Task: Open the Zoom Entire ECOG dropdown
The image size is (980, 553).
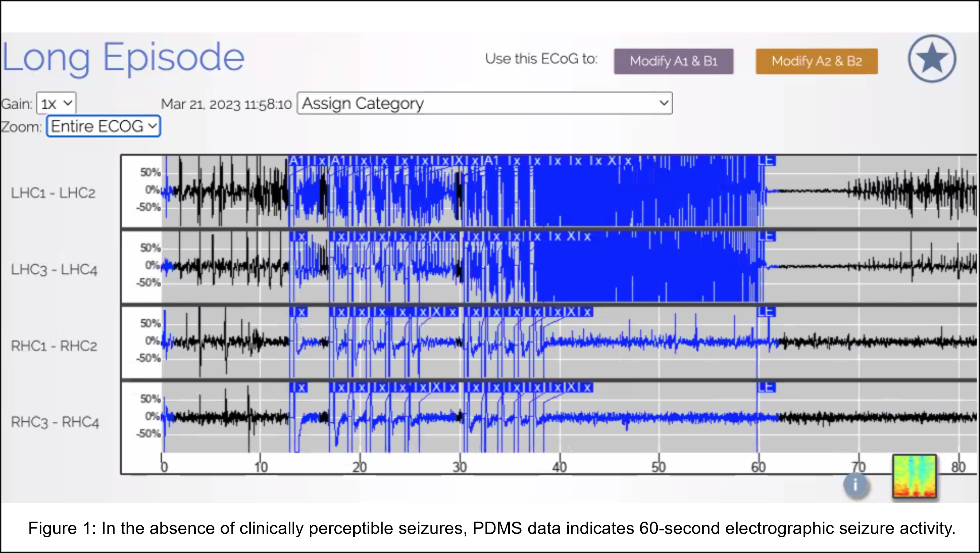Action: point(104,126)
